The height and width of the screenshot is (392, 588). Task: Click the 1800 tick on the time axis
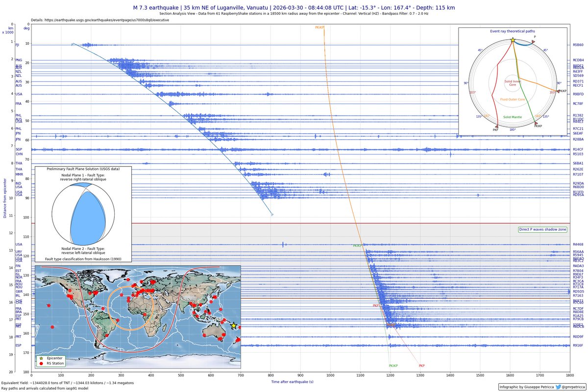click(569, 375)
